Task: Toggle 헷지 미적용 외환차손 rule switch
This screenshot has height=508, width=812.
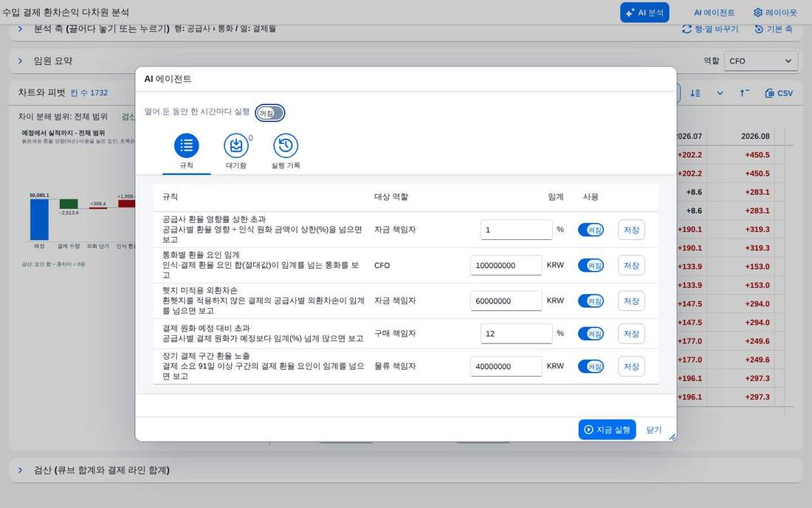Action: (x=591, y=301)
